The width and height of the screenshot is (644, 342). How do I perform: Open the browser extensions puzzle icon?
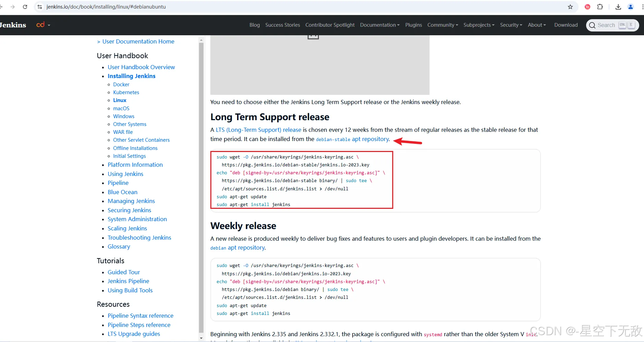click(600, 7)
